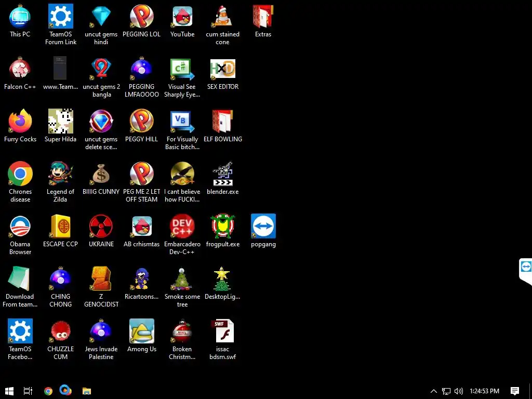This screenshot has height=399, width=532.
Task: Expand the TeamViewer side panel tab
Action: 526,272
